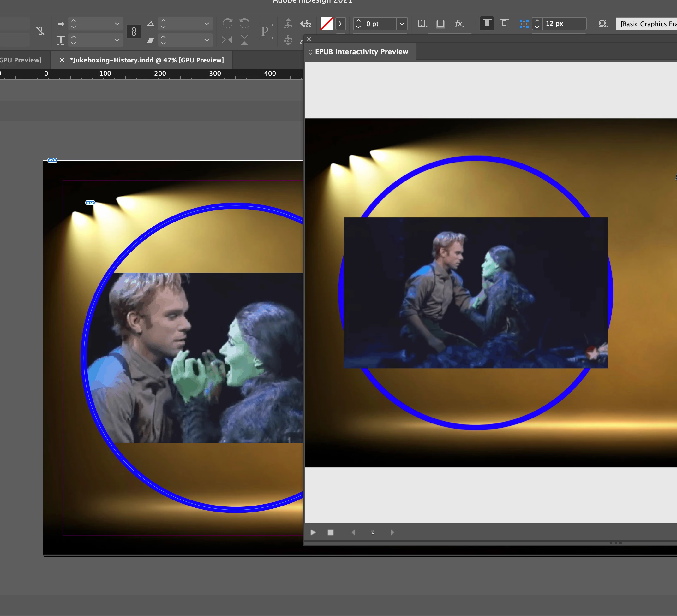Click Rotate 90° Counter-clockwise icon
This screenshot has height=616, width=677.
(244, 23)
